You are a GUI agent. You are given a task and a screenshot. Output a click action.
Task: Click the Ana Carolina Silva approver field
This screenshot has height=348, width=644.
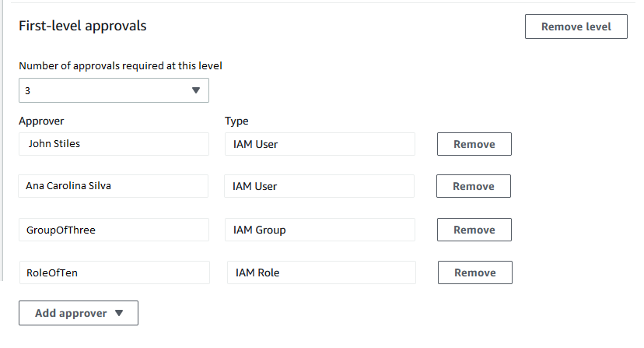click(x=114, y=186)
